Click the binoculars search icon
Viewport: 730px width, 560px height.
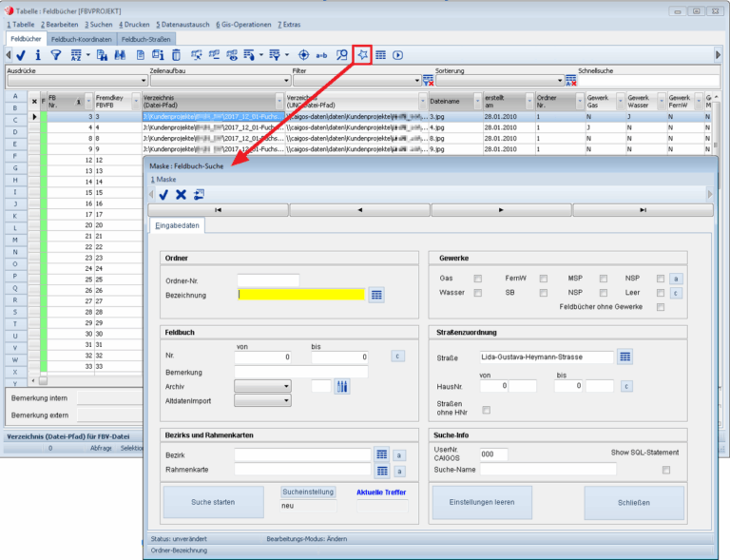[x=122, y=55]
